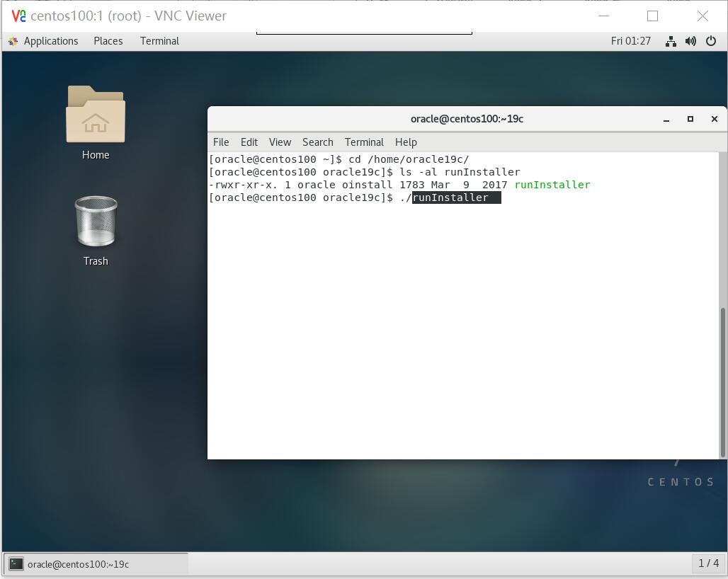728x579 pixels.
Task: Open the Trash desktop icon
Action: (x=96, y=221)
